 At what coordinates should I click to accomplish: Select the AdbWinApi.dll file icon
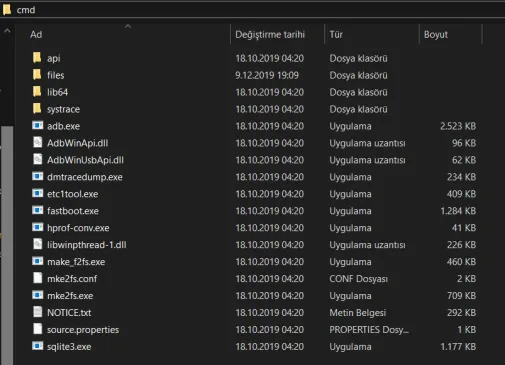[38, 143]
